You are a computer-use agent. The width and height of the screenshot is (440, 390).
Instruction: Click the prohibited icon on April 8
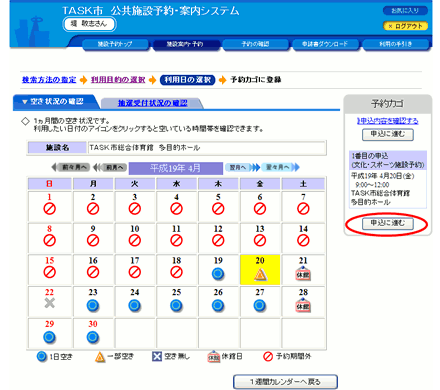(x=49, y=240)
